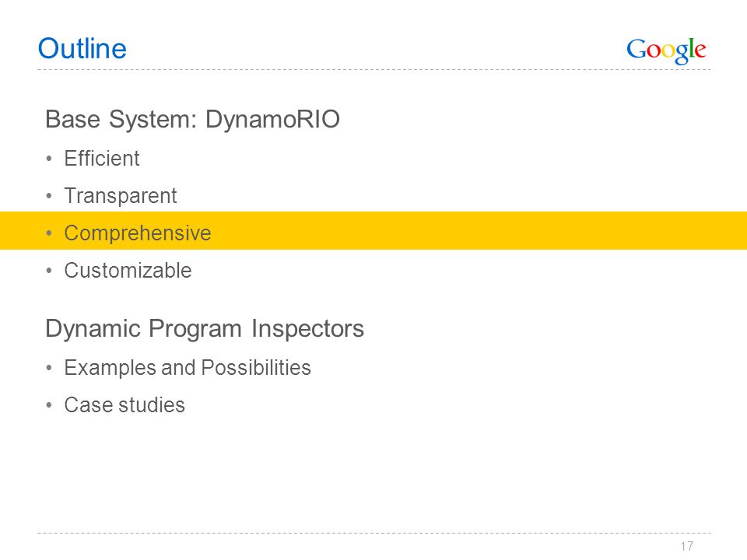Click the dashed divider line above slide number
The image size is (747, 560).
(374, 533)
